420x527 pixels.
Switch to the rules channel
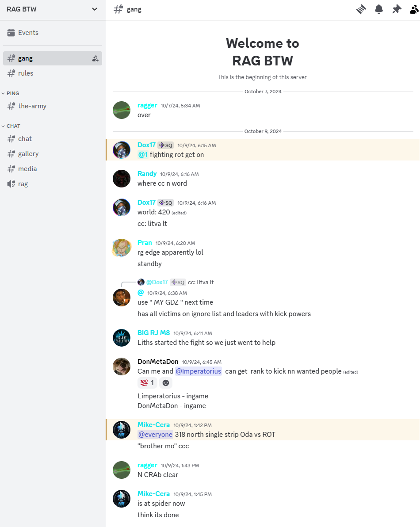point(53,73)
